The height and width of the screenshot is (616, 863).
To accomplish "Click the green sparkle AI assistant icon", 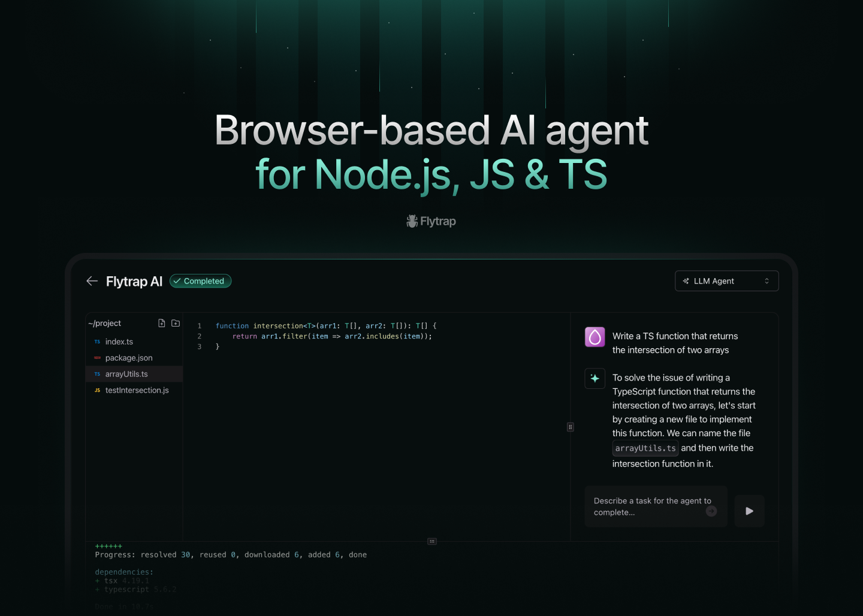I will (x=595, y=378).
